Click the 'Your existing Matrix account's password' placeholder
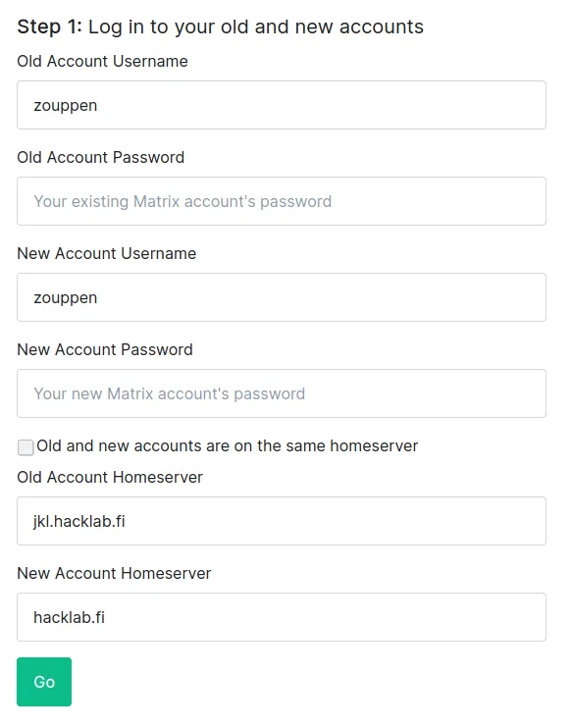The width and height of the screenshot is (572, 728). [182, 201]
